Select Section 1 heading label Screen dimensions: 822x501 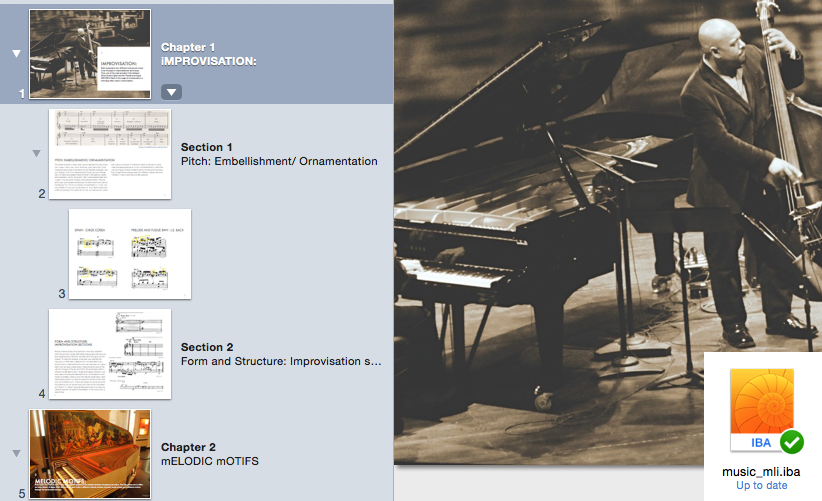click(207, 147)
